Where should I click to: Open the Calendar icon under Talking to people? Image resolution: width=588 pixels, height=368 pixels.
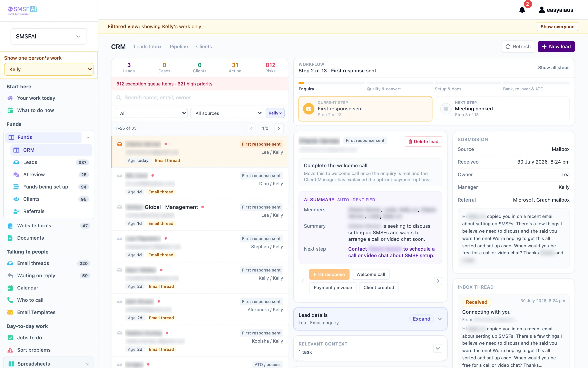click(10, 288)
